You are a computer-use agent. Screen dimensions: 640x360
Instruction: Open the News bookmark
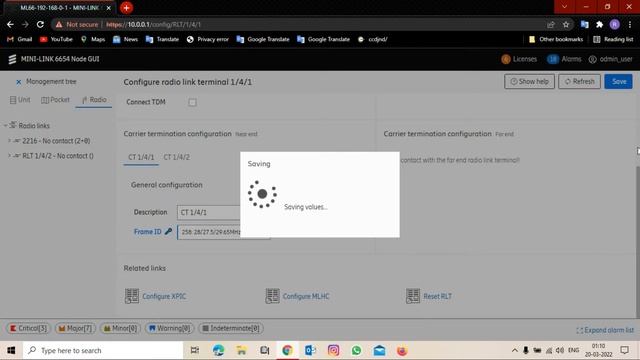pos(126,39)
